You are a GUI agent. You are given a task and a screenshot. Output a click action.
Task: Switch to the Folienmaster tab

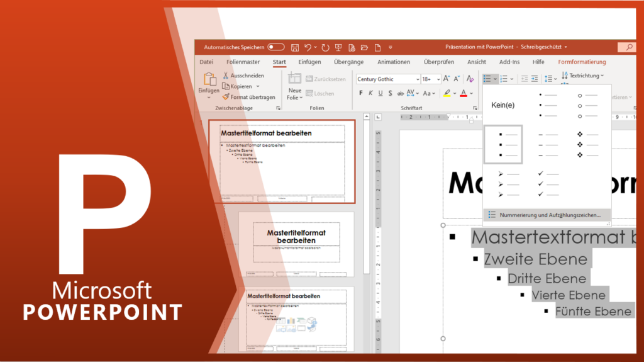tap(243, 62)
